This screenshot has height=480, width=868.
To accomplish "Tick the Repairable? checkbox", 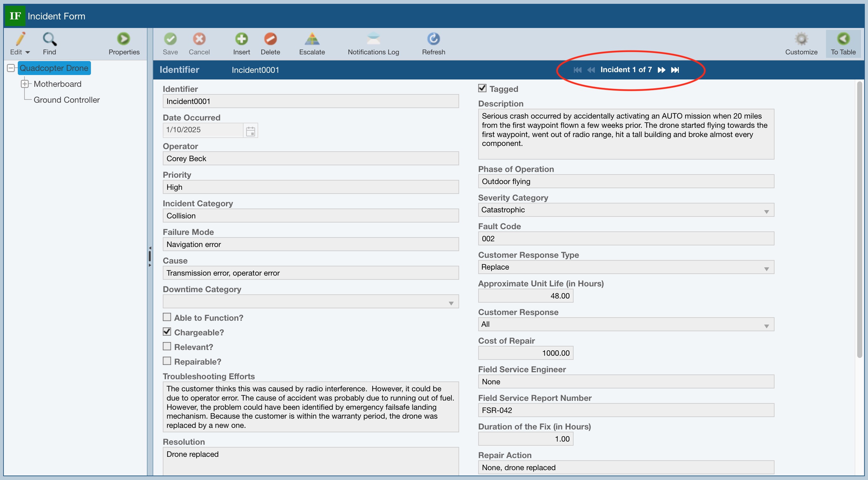I will click(167, 361).
